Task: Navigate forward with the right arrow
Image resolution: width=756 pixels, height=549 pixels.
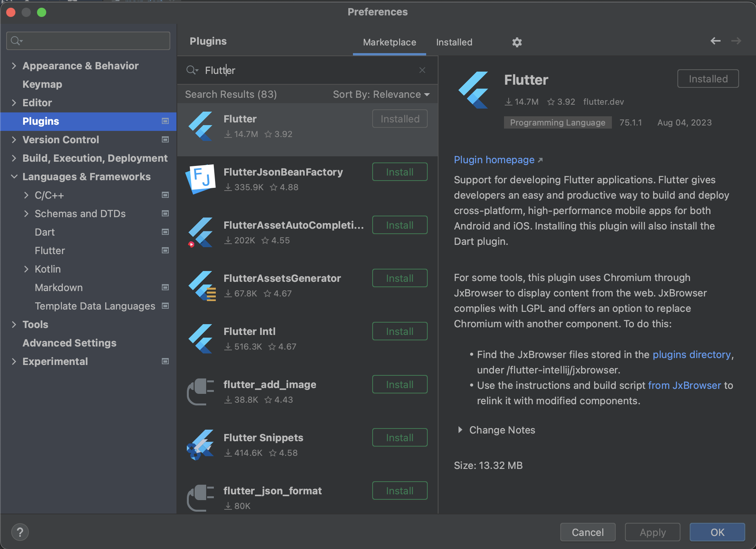Action: (736, 41)
